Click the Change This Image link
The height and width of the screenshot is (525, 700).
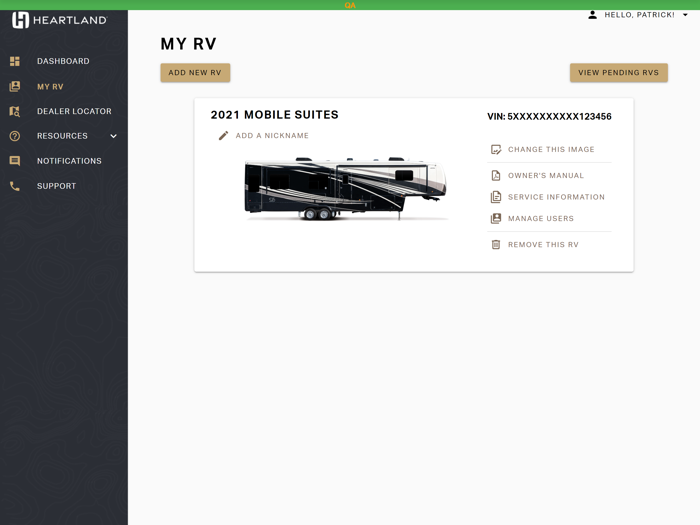(x=551, y=150)
